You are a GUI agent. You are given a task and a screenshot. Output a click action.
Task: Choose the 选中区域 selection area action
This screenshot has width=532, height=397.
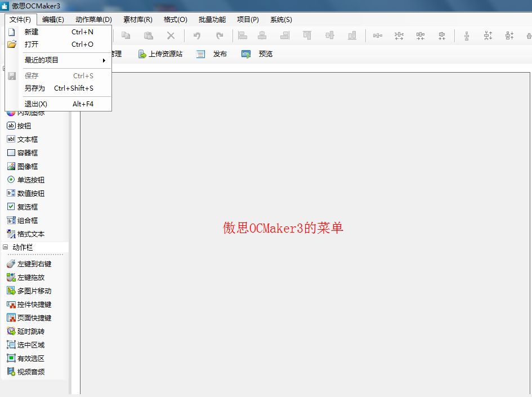(26, 345)
